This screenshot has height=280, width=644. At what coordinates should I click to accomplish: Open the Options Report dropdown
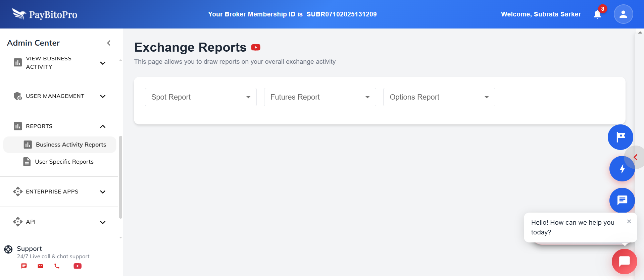coord(439,97)
